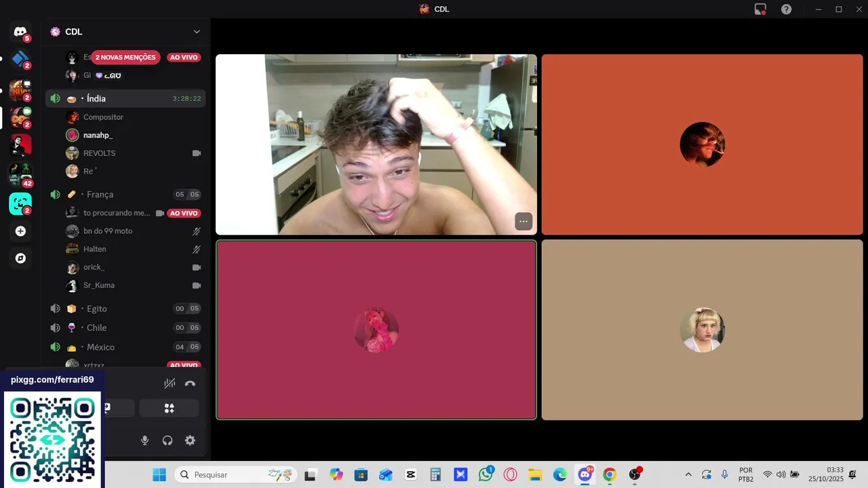Join the Chile voice channel

click(x=125, y=327)
